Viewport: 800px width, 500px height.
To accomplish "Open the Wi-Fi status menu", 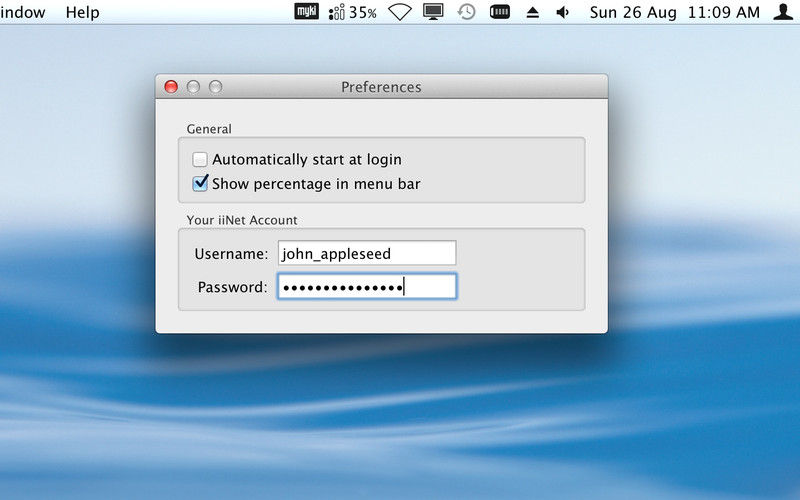I will click(x=399, y=12).
